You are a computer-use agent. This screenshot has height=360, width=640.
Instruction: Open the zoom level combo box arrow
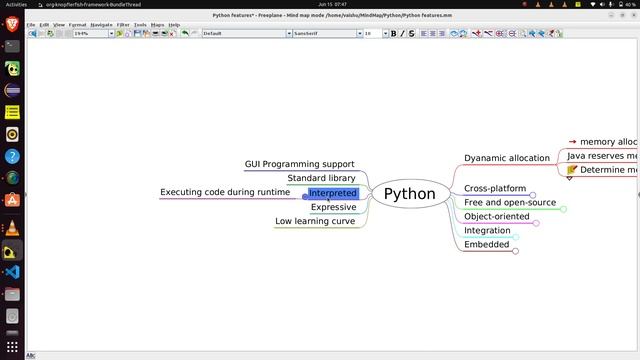coord(111,33)
